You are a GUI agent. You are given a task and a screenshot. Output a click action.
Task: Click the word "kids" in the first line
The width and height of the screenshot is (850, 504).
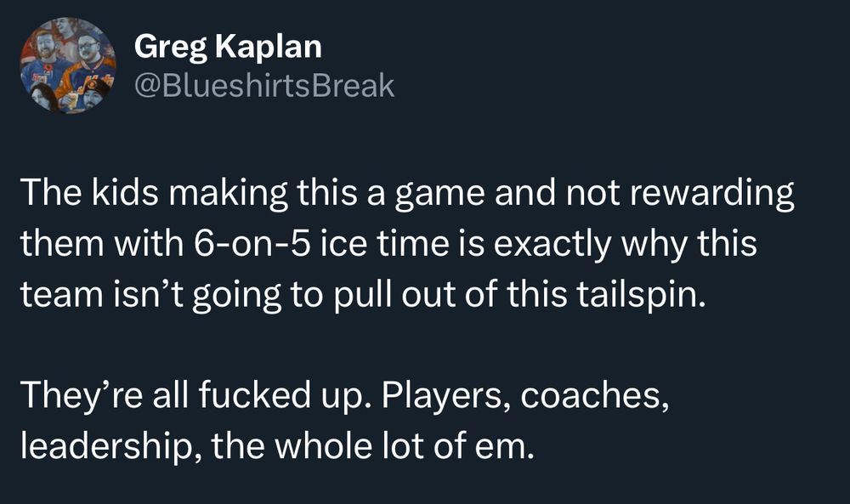coord(119,195)
